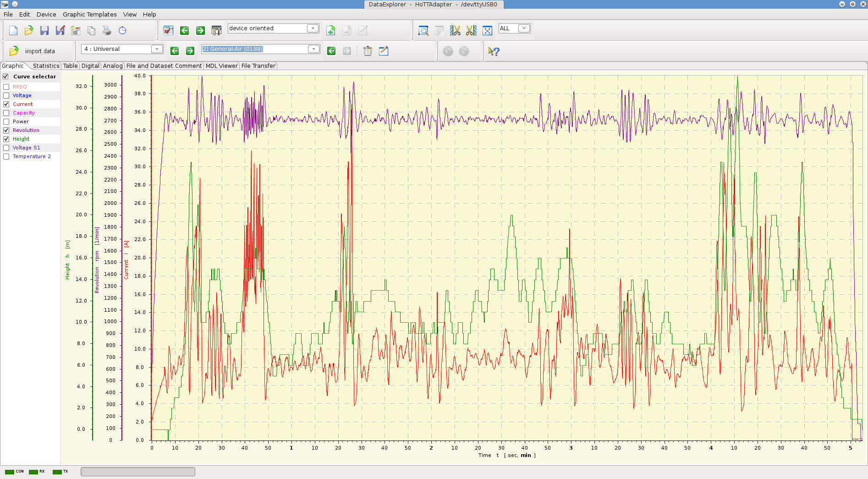The height and width of the screenshot is (479, 868).
Task: Toggle the Height curve checkbox
Action: [x=6, y=139]
